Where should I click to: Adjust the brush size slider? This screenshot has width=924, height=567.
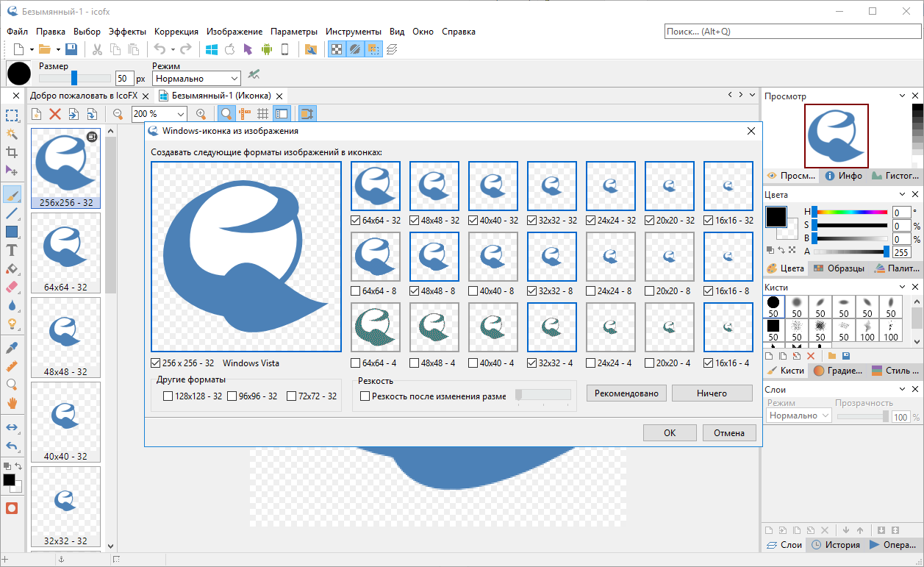pyautogui.click(x=74, y=78)
